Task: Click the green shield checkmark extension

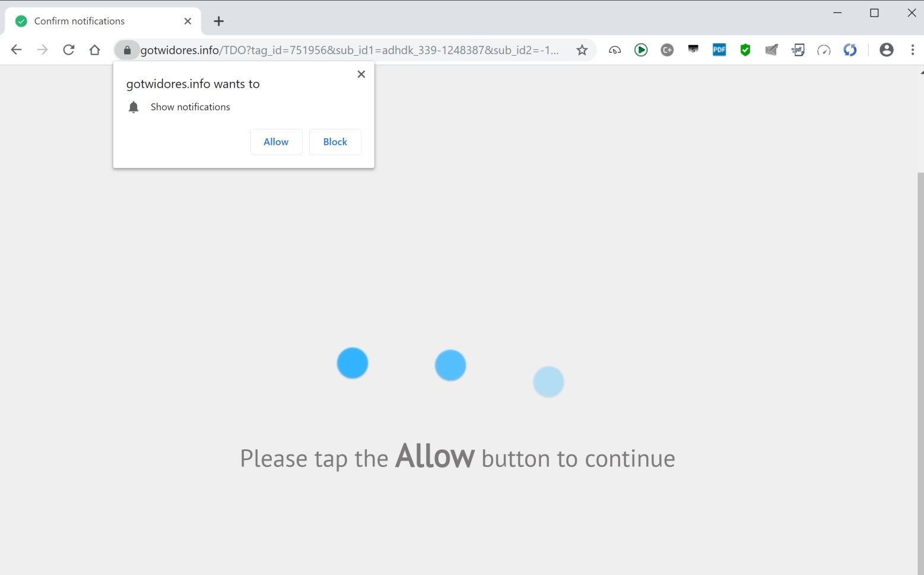Action: point(745,50)
